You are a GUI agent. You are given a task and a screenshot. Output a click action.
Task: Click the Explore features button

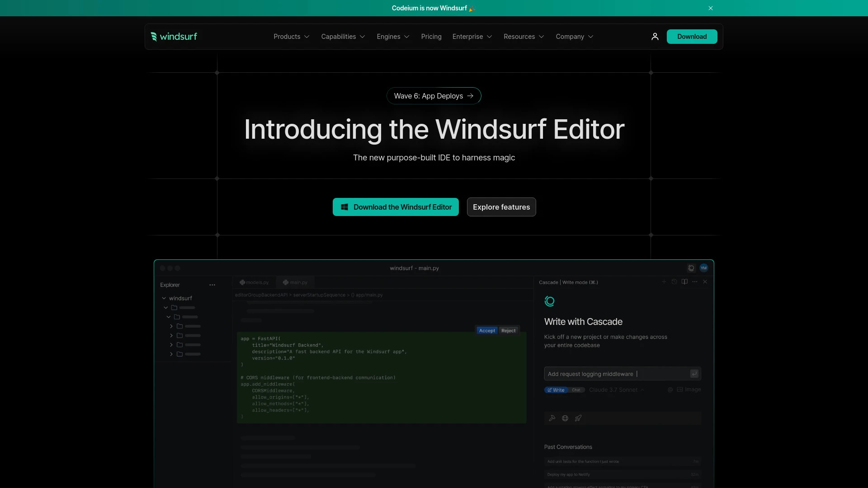click(x=501, y=207)
